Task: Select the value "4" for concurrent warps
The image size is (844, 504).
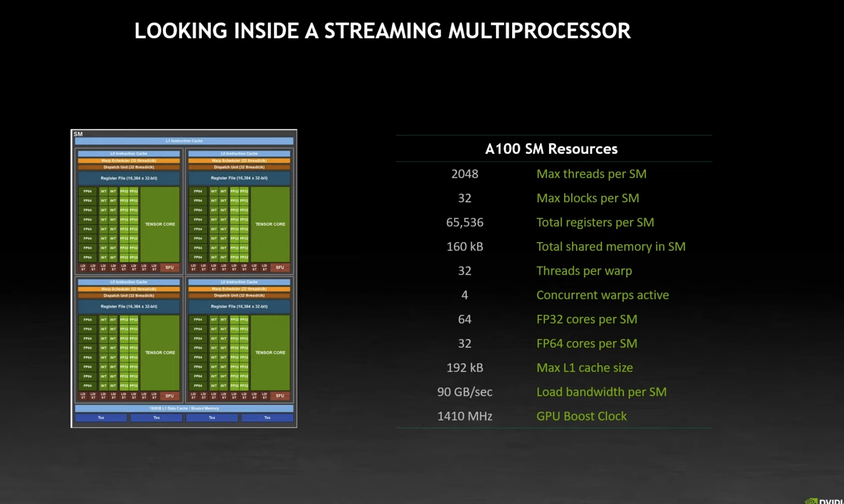Action: (465, 295)
